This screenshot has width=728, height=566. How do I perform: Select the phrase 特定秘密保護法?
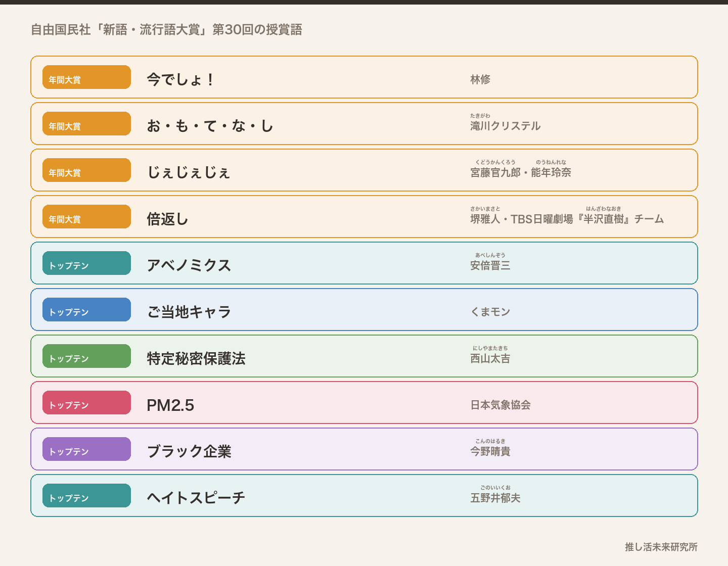pyautogui.click(x=196, y=358)
